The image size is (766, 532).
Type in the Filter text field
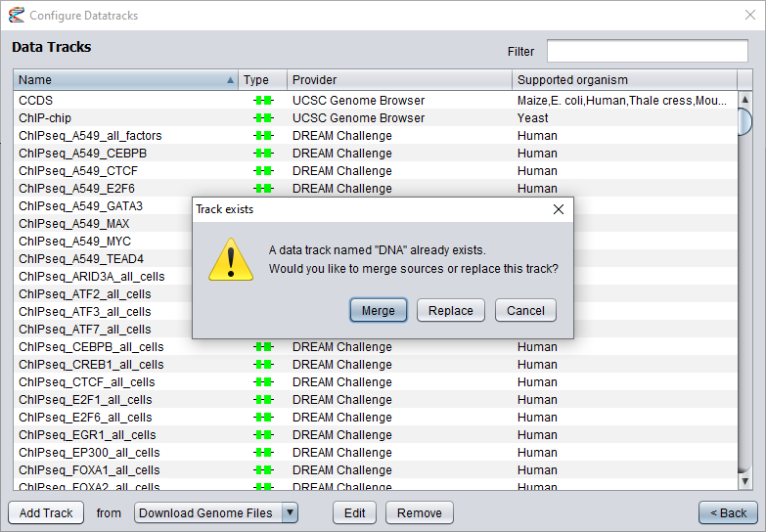(x=647, y=51)
